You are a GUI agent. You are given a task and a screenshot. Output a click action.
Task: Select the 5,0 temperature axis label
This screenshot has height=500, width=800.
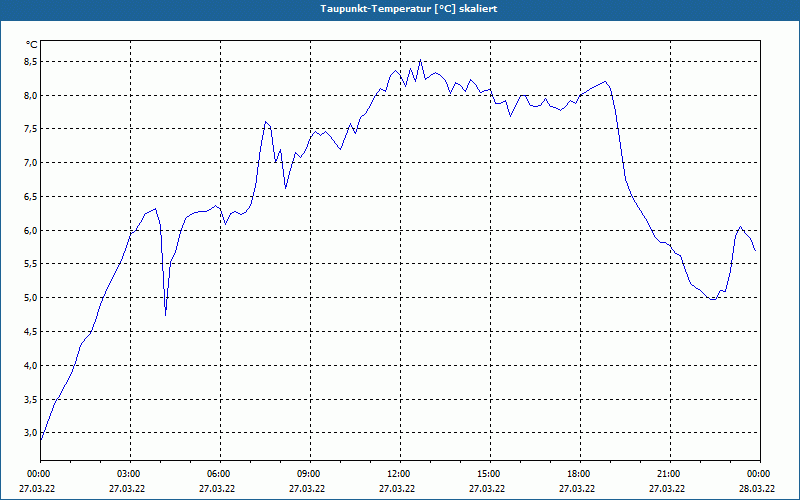(x=32, y=297)
